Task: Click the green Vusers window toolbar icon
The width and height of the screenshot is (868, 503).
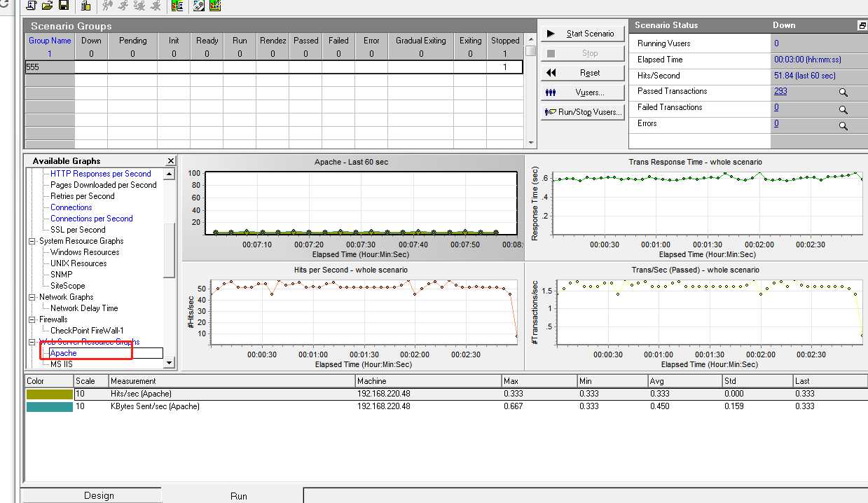Action: (177, 6)
